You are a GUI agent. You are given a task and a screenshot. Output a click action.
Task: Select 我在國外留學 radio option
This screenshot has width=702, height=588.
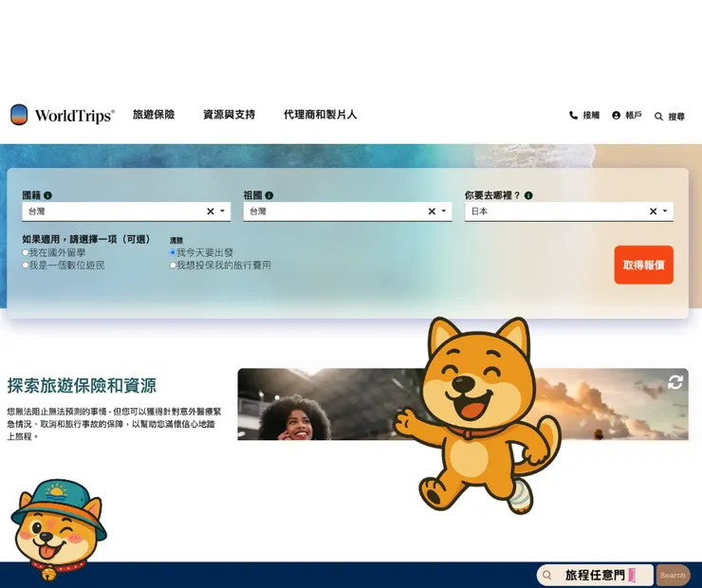click(x=26, y=252)
